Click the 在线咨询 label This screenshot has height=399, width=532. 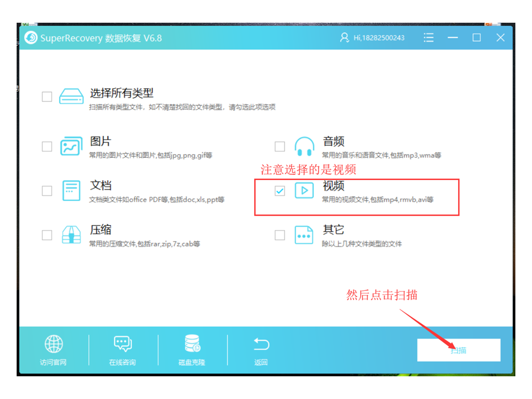[x=122, y=362]
